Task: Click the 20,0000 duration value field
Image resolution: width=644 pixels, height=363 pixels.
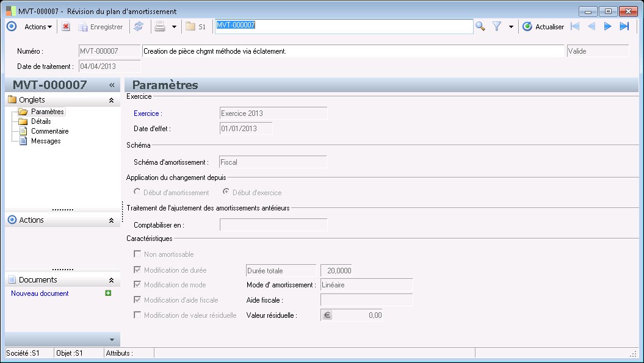Action: click(x=336, y=271)
